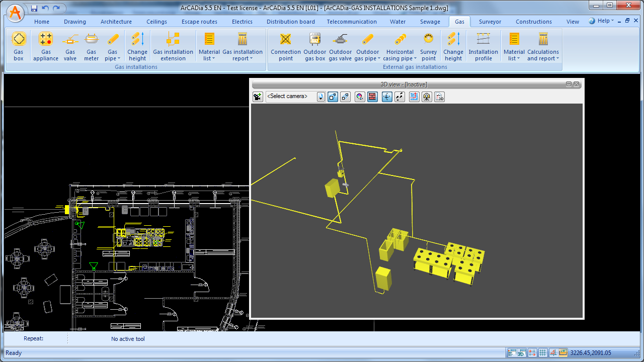Click the Gas box tool

[19, 46]
